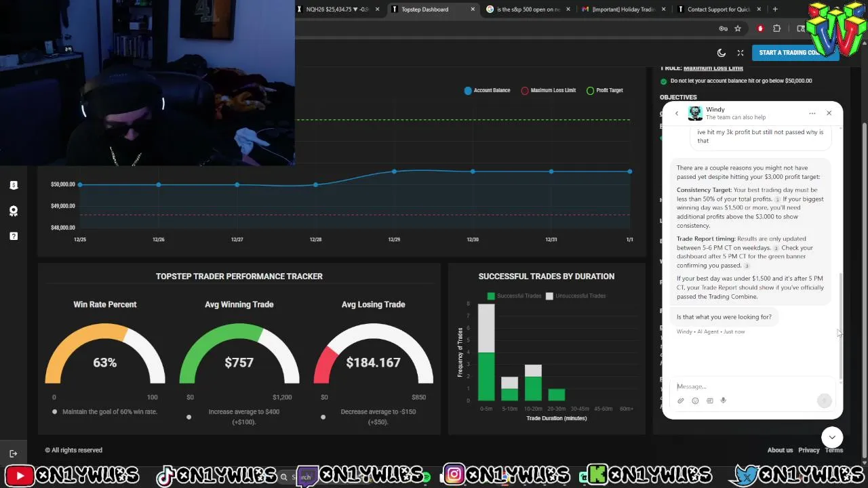Collapse the chat launcher with the chevron button

pyautogui.click(x=832, y=437)
